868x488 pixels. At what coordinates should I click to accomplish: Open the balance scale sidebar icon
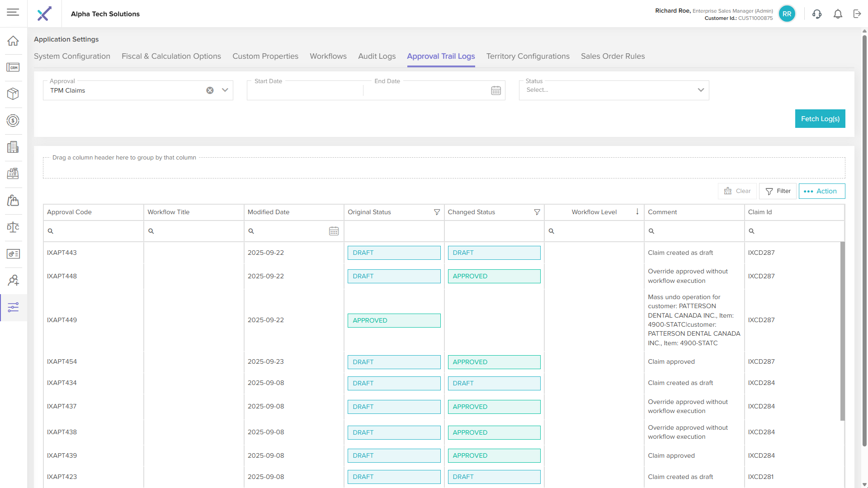[13, 227]
